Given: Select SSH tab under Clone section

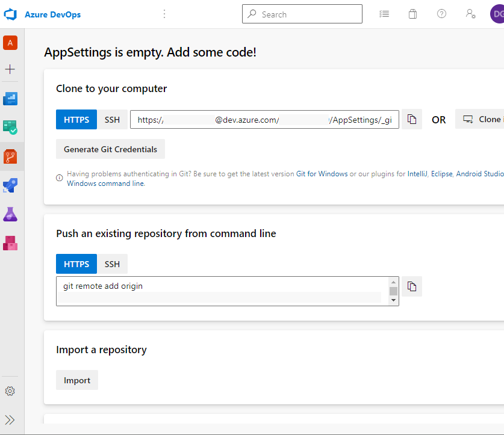Looking at the screenshot, I should [x=112, y=120].
